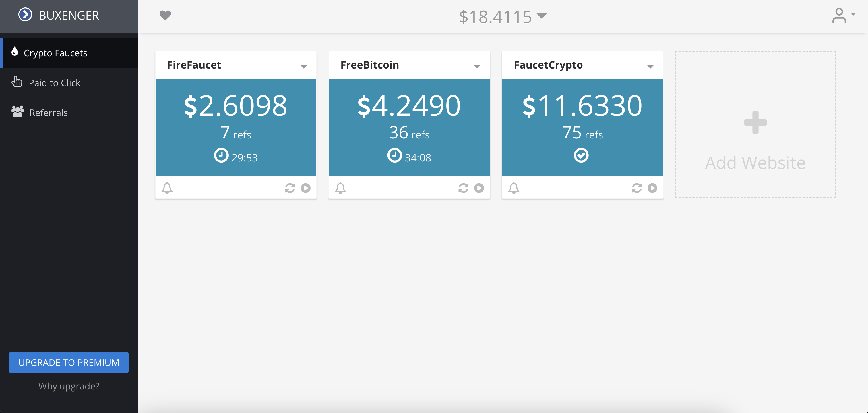Toggle notifications for FireFaucet
The image size is (868, 413).
click(167, 188)
